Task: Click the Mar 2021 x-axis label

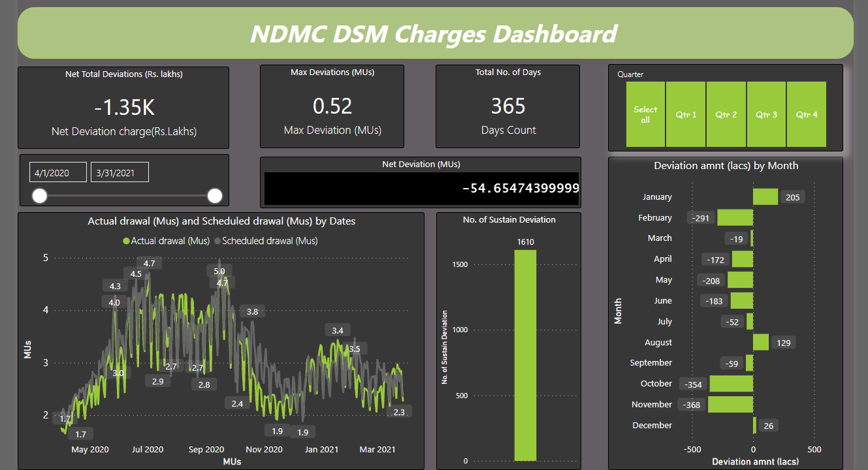Action: point(378,449)
